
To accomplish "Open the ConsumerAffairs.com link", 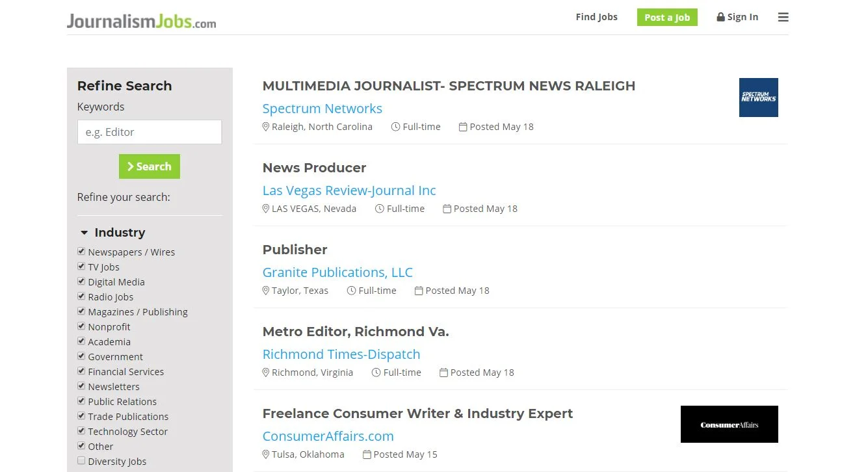I will coord(328,436).
